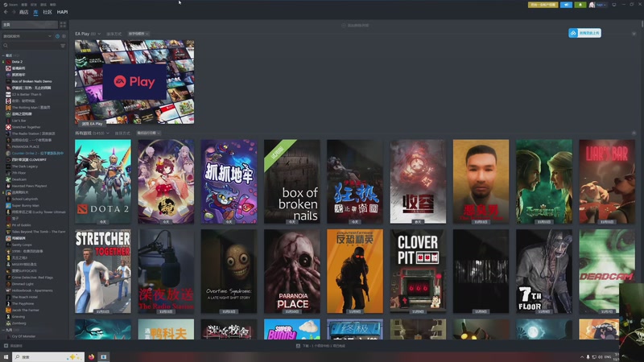Click the yellow banner button in title bar
The width and height of the screenshot is (644, 362).
tap(543, 5)
